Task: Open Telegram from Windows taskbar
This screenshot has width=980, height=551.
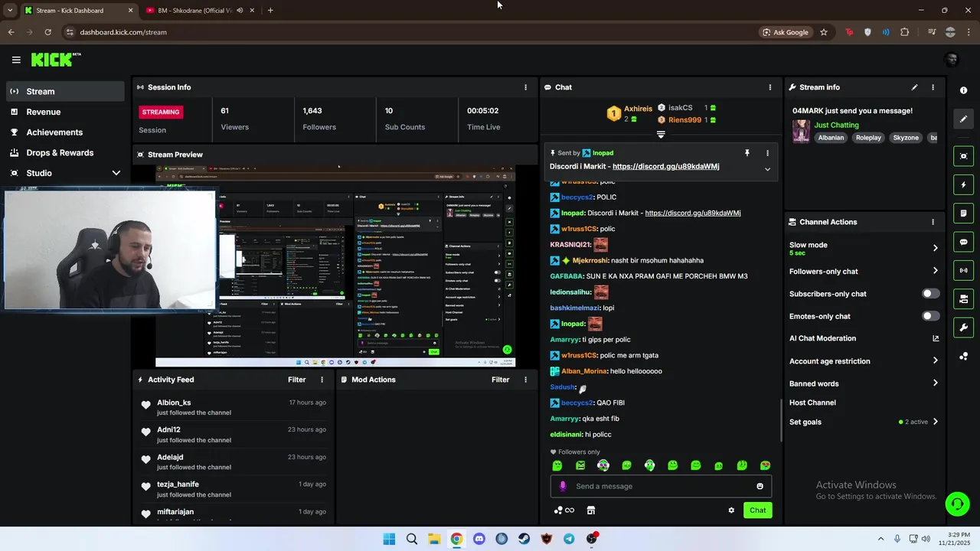Action: [569, 539]
